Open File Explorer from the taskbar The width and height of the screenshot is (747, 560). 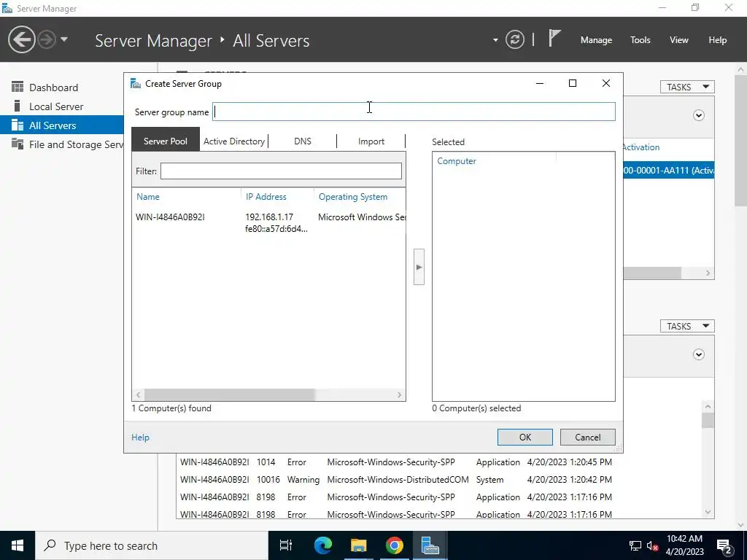coord(358,545)
